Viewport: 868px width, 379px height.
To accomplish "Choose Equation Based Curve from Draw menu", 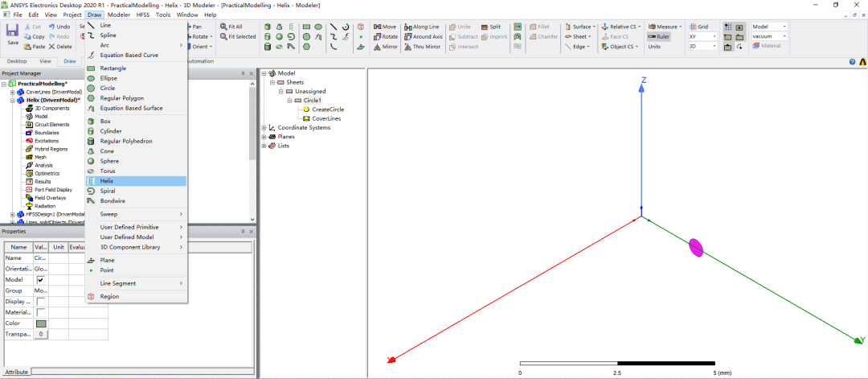I will 136,56.
